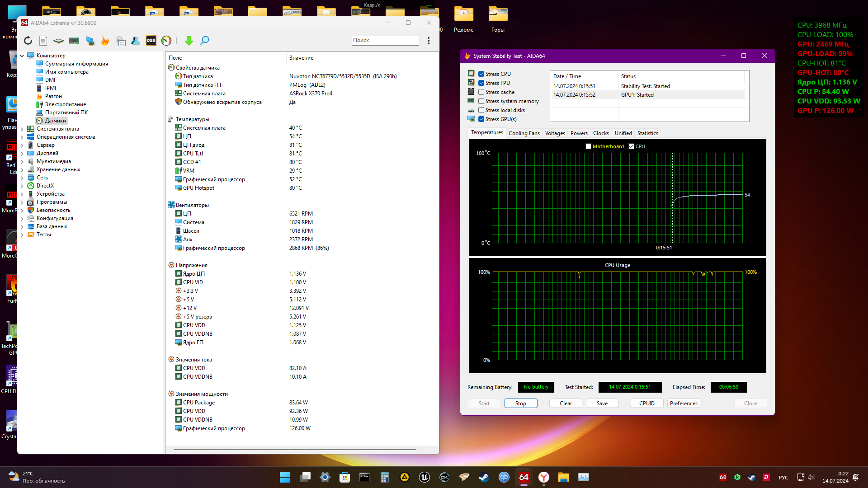Uncheck the Stress FPU checkbox
This screenshot has width=868, height=488.
(481, 83)
